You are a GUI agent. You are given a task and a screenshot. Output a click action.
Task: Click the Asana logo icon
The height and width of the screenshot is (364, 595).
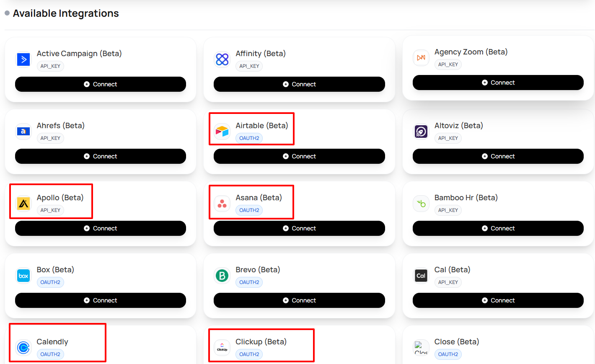pos(222,204)
